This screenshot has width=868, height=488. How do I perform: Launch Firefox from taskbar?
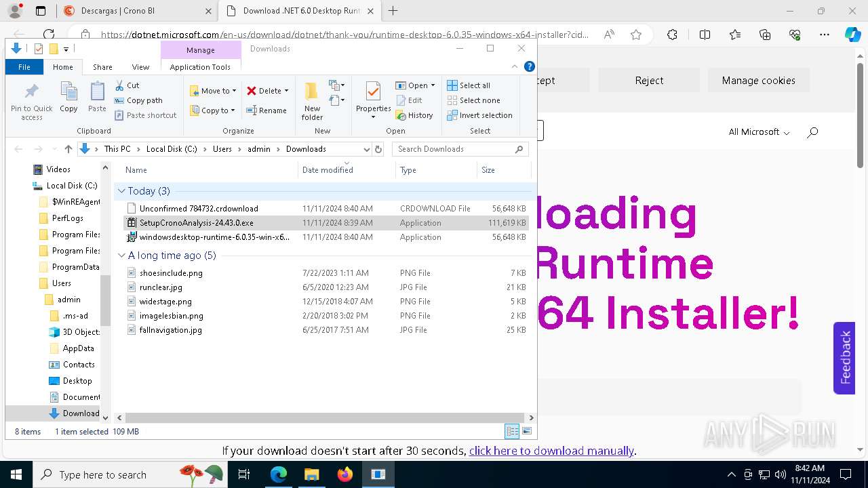tap(345, 474)
